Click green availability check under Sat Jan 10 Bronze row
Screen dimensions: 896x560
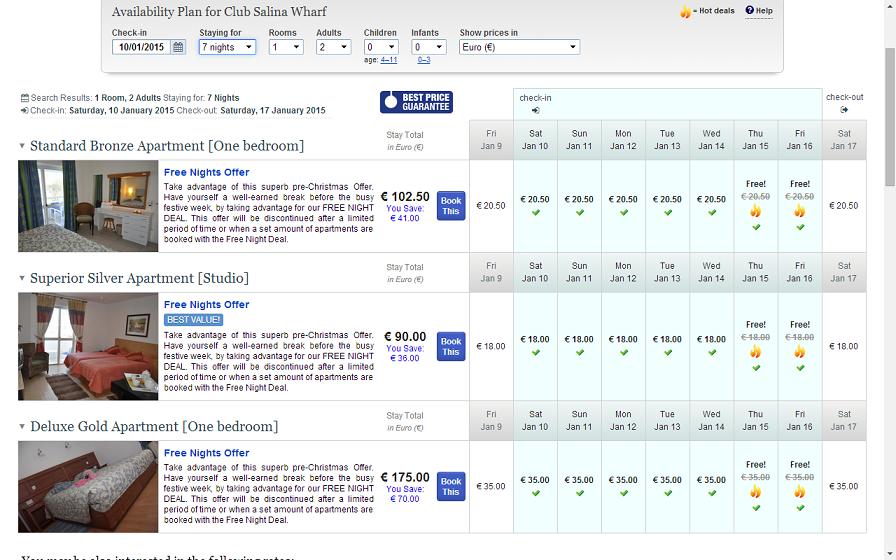click(535, 213)
